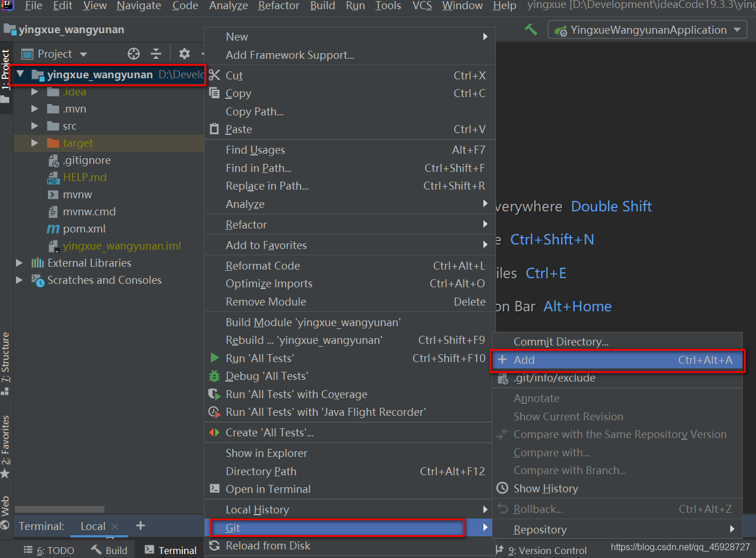This screenshot has height=558, width=756.
Task: Click the Java Flight Recorder run icon
Action: pos(214,412)
